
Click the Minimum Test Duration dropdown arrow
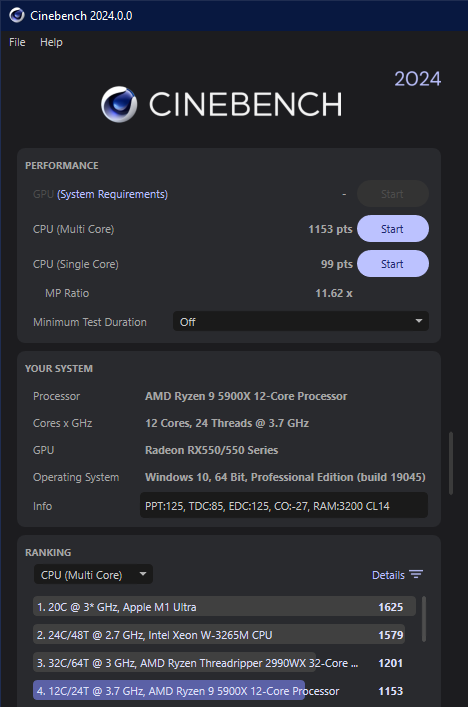click(418, 321)
